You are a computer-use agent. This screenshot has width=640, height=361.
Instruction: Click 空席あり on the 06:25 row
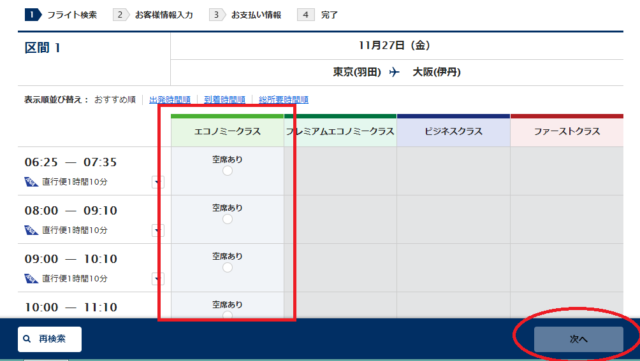pyautogui.click(x=227, y=160)
